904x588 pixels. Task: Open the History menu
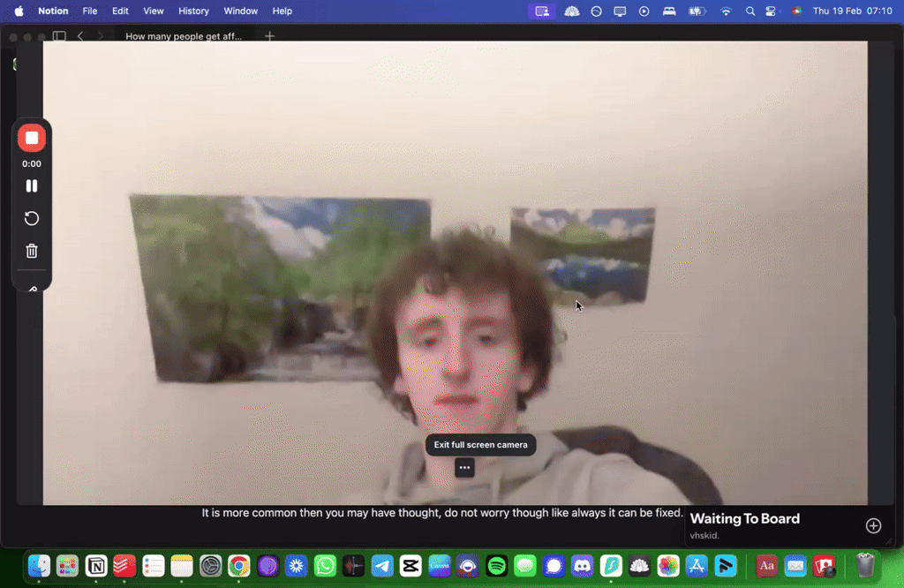click(193, 11)
